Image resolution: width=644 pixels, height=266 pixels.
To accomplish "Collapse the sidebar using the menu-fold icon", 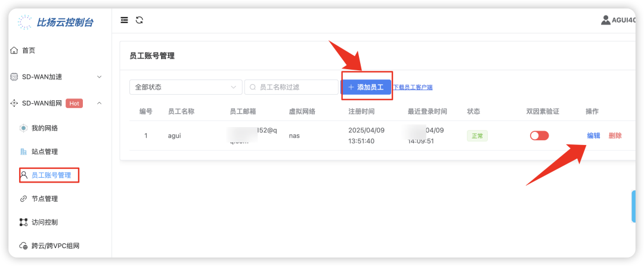I will point(124,20).
